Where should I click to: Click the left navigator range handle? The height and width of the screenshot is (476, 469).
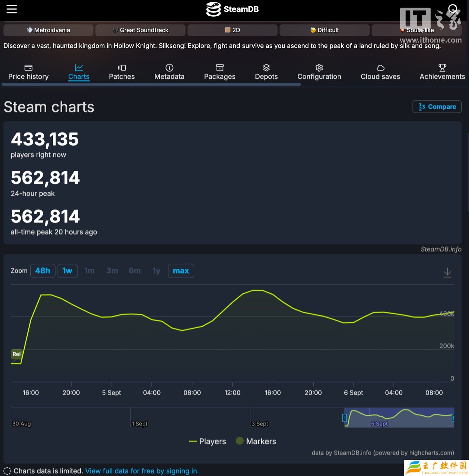pos(344,418)
